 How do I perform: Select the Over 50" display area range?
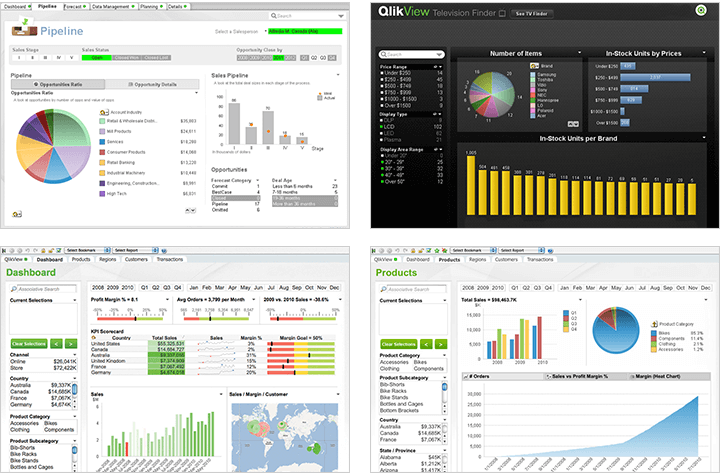pos(411,182)
